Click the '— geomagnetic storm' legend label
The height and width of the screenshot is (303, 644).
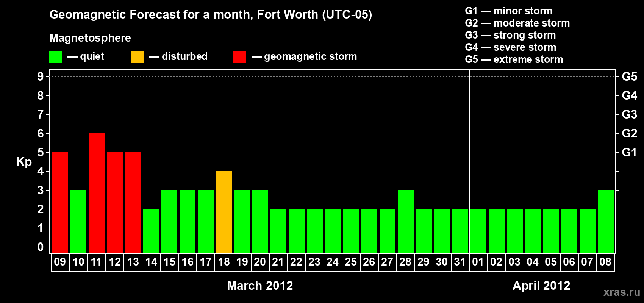[304, 56]
